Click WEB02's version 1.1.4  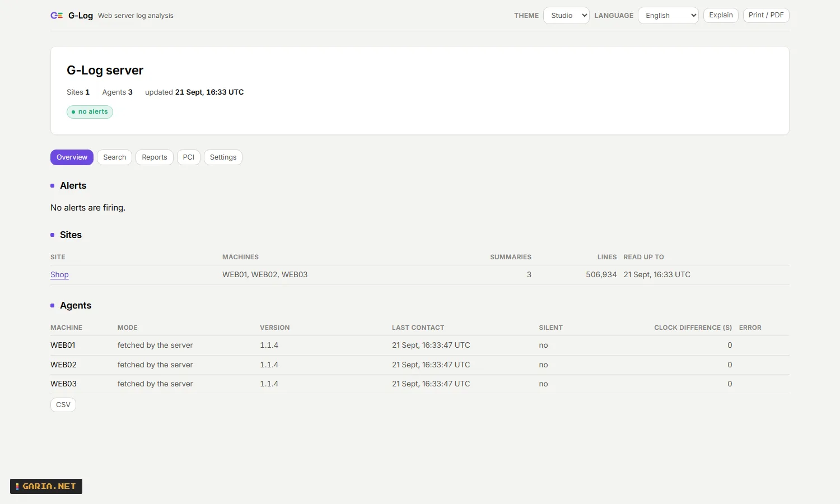(269, 365)
